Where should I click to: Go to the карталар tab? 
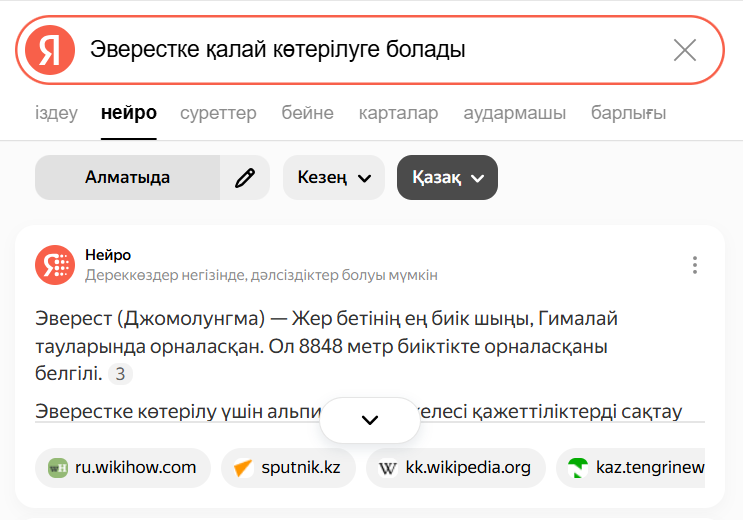click(398, 113)
